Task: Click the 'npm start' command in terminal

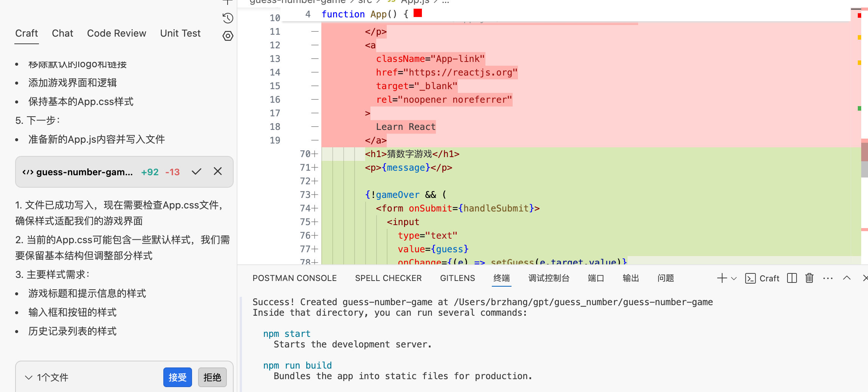Action: [287, 334]
